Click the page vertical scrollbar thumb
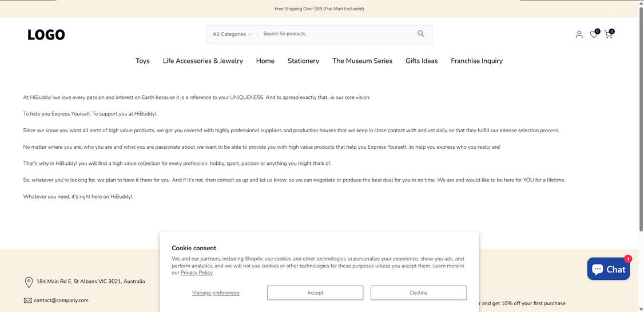This screenshot has width=644, height=312. point(641,119)
